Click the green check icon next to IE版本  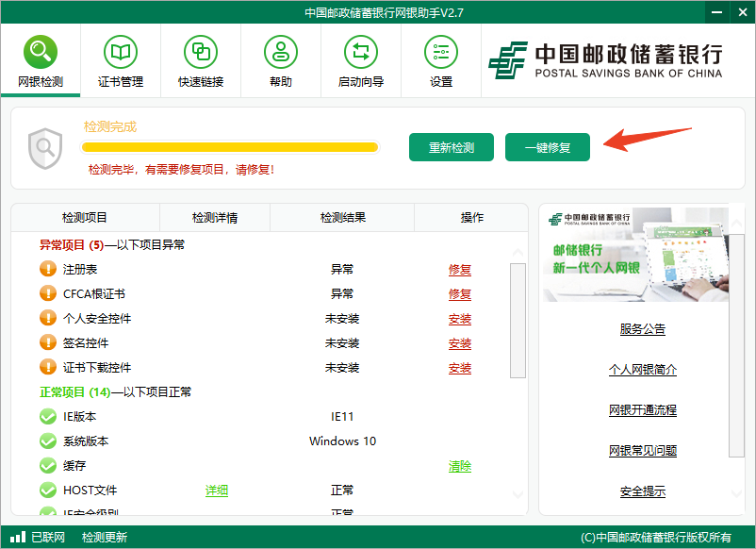pyautogui.click(x=48, y=416)
